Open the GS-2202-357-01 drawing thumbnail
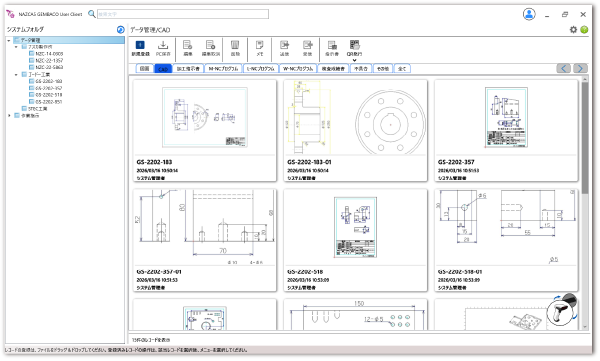This screenshot has width=600, height=361. click(205, 227)
